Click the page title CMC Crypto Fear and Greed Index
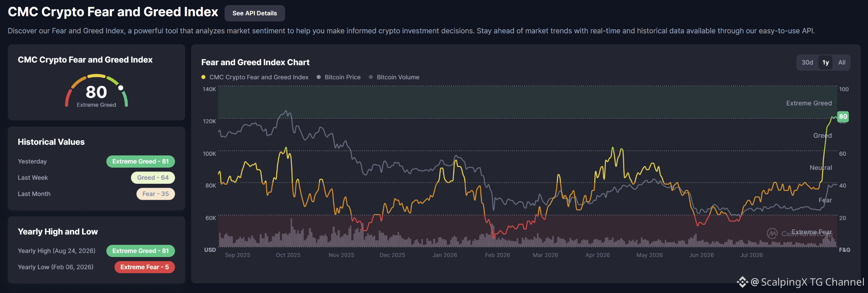The height and width of the screenshot is (293, 868). click(x=113, y=12)
